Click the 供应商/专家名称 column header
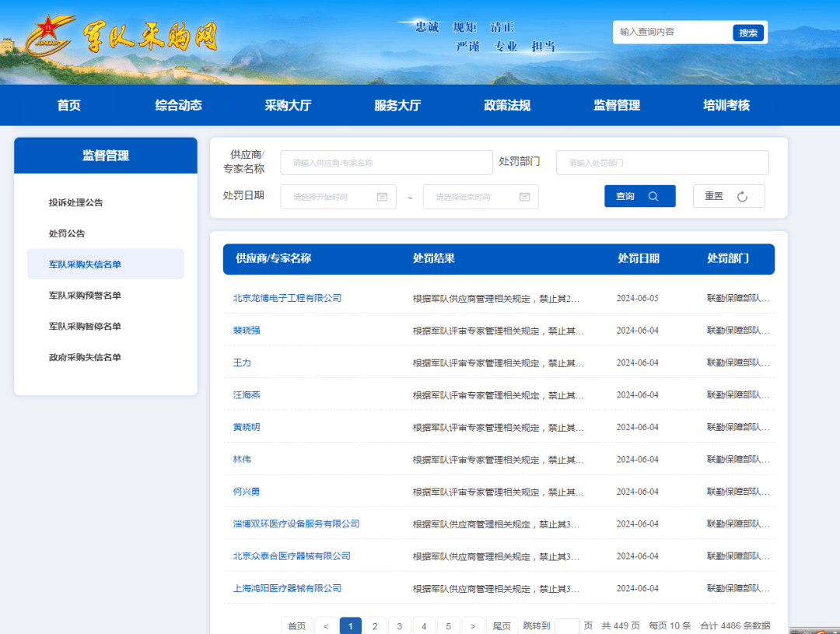Image resolution: width=840 pixels, height=634 pixels. coord(273,258)
